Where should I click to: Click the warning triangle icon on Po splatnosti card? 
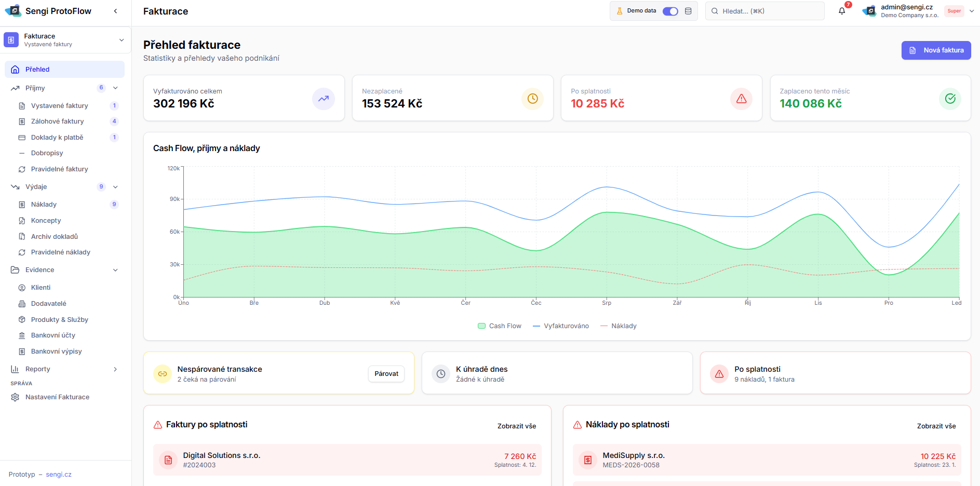(x=741, y=99)
